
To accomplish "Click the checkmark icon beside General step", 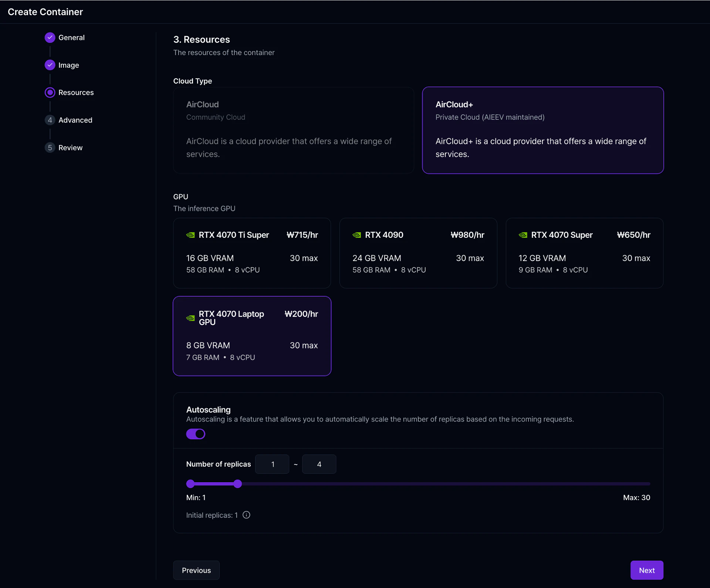I will 50,37.
